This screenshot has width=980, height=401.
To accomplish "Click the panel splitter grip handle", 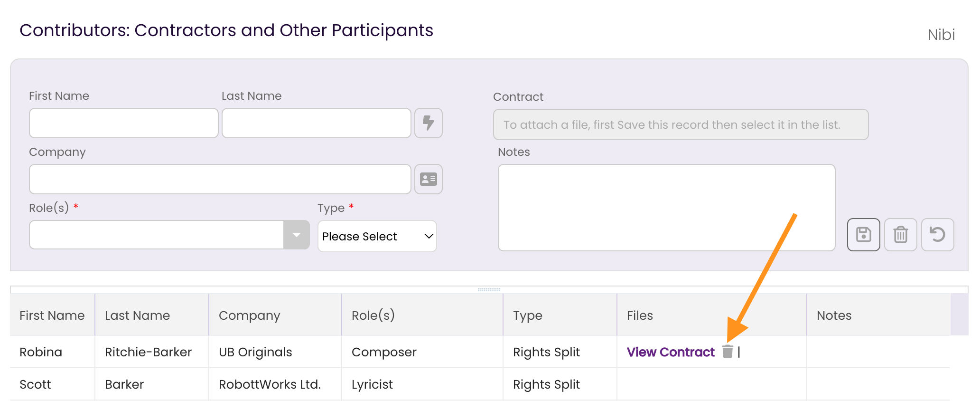I will [x=489, y=289].
